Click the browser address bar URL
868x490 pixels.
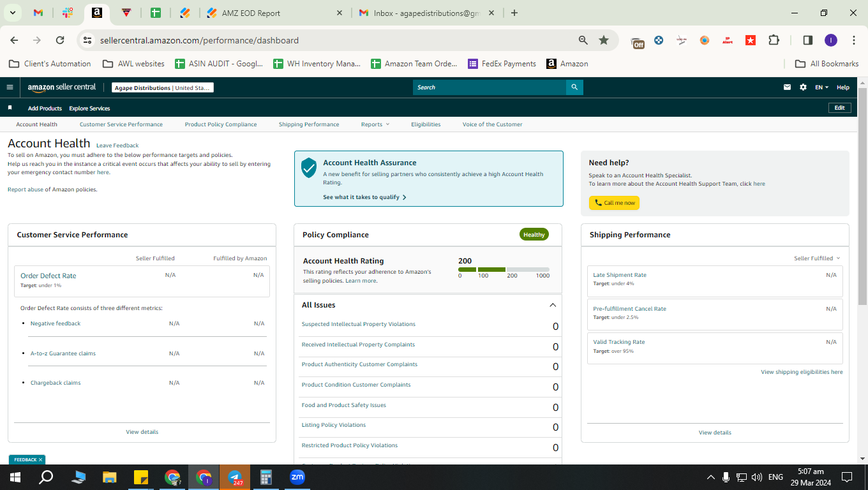[x=199, y=40]
